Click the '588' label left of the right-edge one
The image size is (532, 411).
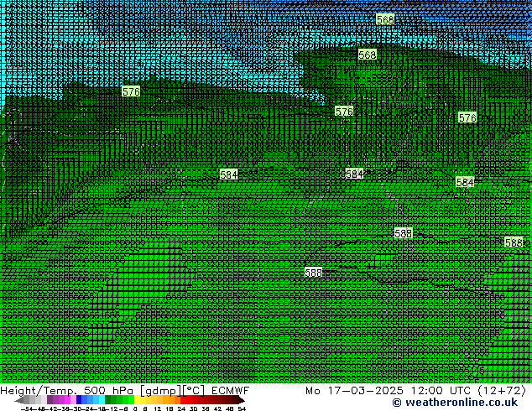[404, 233]
